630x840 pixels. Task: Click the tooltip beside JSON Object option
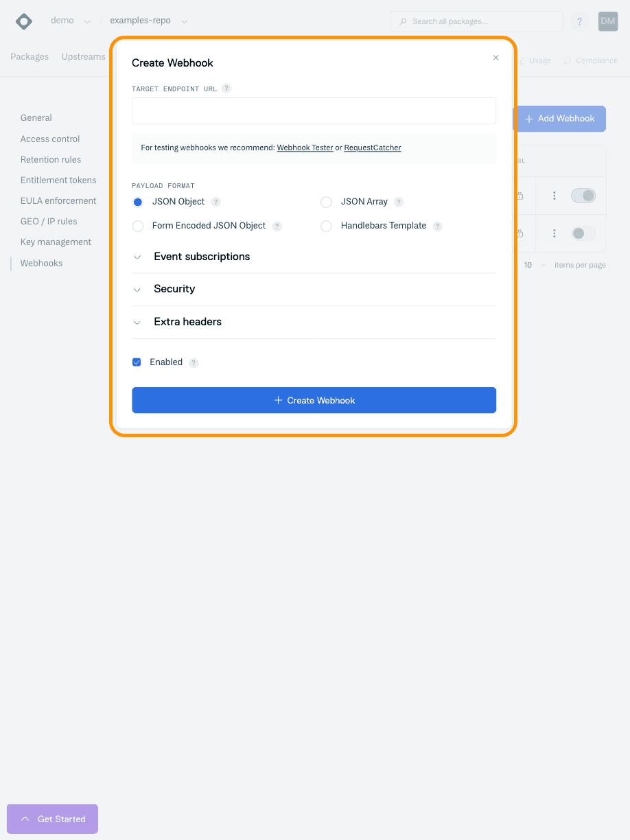pyautogui.click(x=217, y=202)
